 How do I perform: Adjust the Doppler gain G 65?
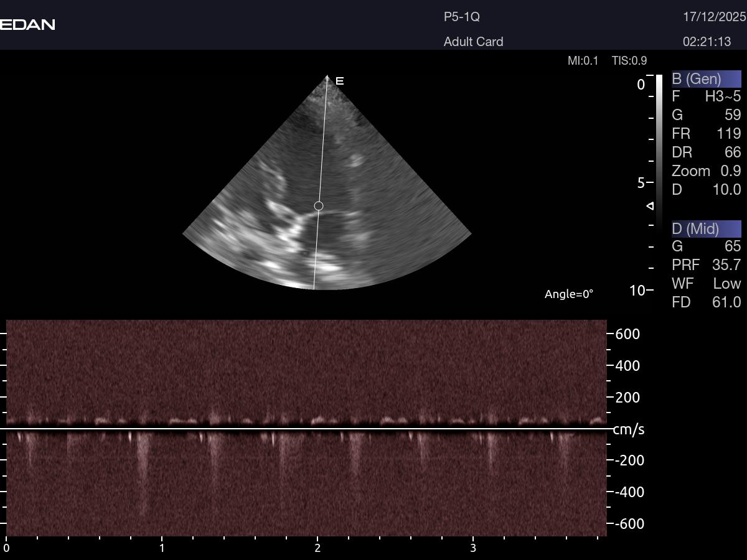tap(706, 246)
